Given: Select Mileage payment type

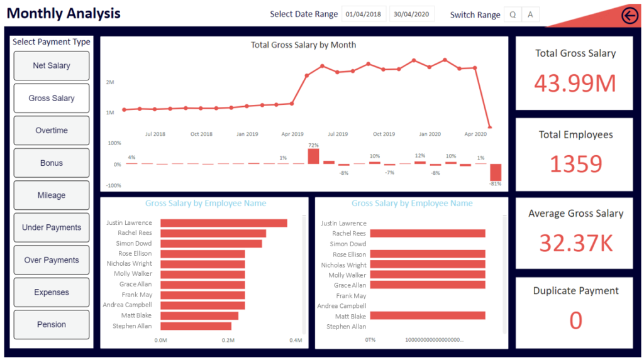Looking at the screenshot, I should click(x=52, y=195).
